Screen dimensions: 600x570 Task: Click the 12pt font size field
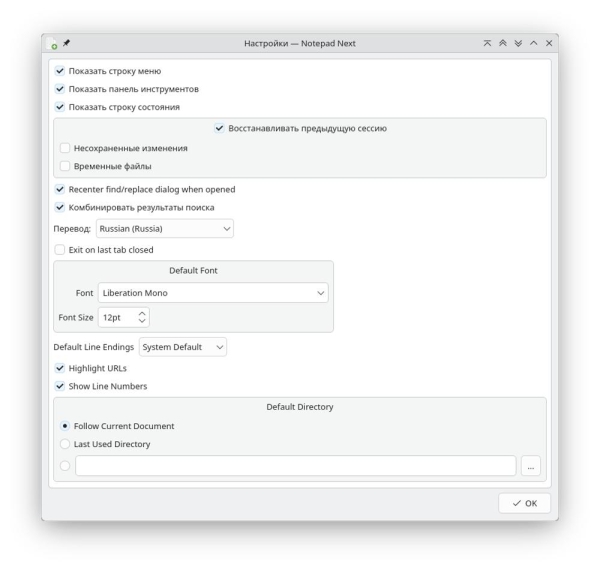[x=117, y=318]
